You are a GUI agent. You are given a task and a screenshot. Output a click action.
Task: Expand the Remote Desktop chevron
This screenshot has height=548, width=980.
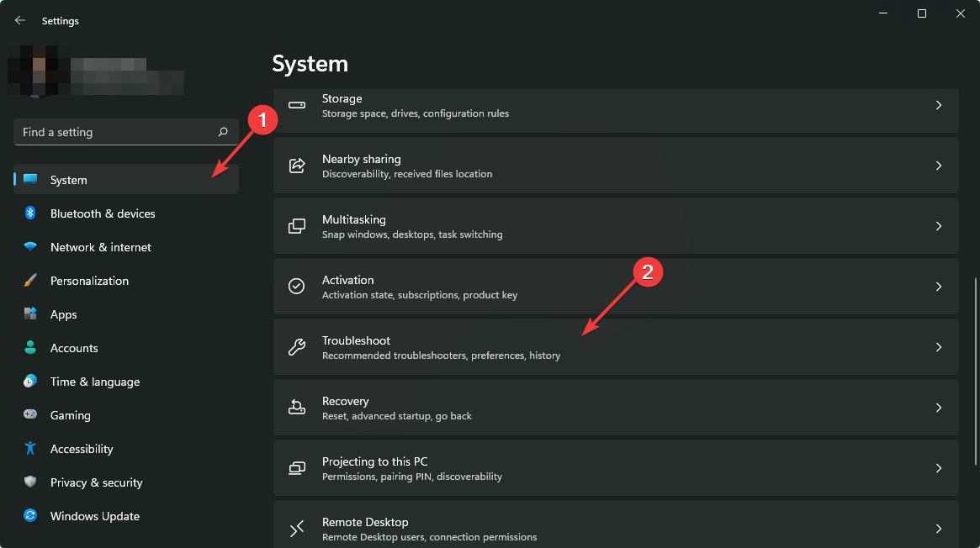click(939, 529)
